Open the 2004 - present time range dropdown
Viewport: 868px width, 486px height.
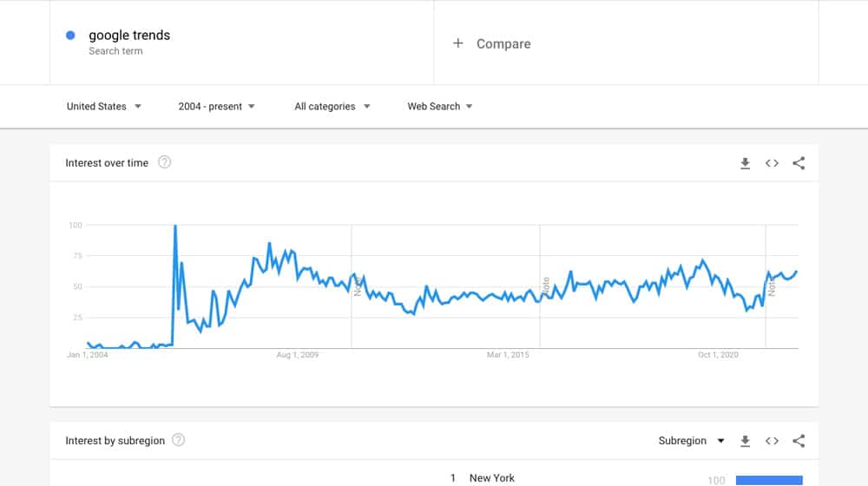pos(216,106)
